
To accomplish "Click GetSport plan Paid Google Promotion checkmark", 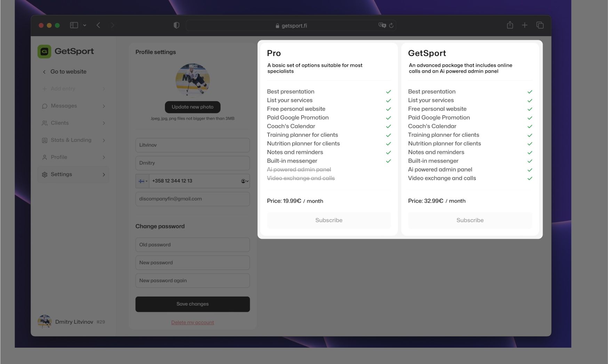I will click(x=530, y=118).
